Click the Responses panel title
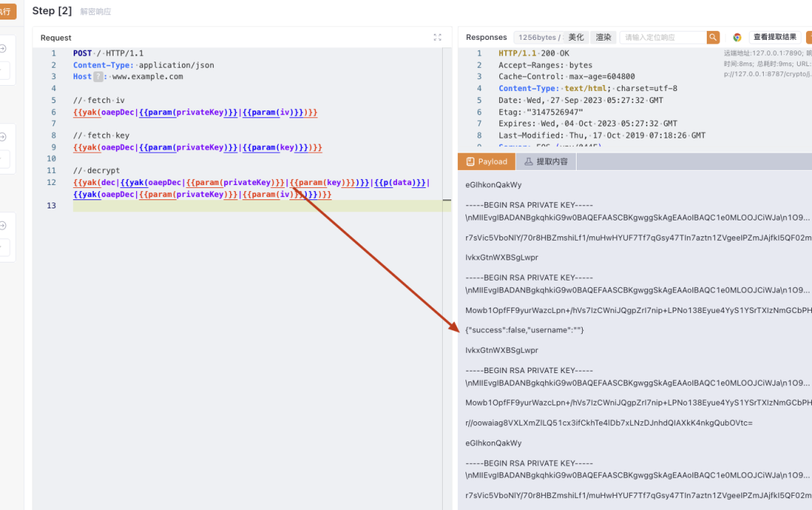The height and width of the screenshot is (510, 812). pos(486,38)
